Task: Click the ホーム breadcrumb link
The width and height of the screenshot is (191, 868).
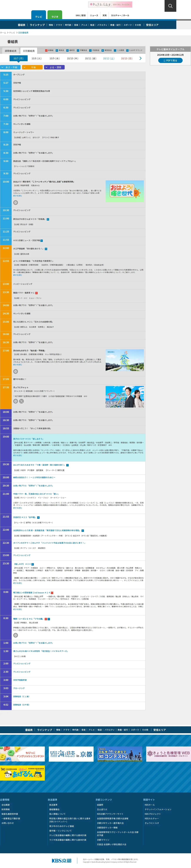Action: click(x=3, y=33)
